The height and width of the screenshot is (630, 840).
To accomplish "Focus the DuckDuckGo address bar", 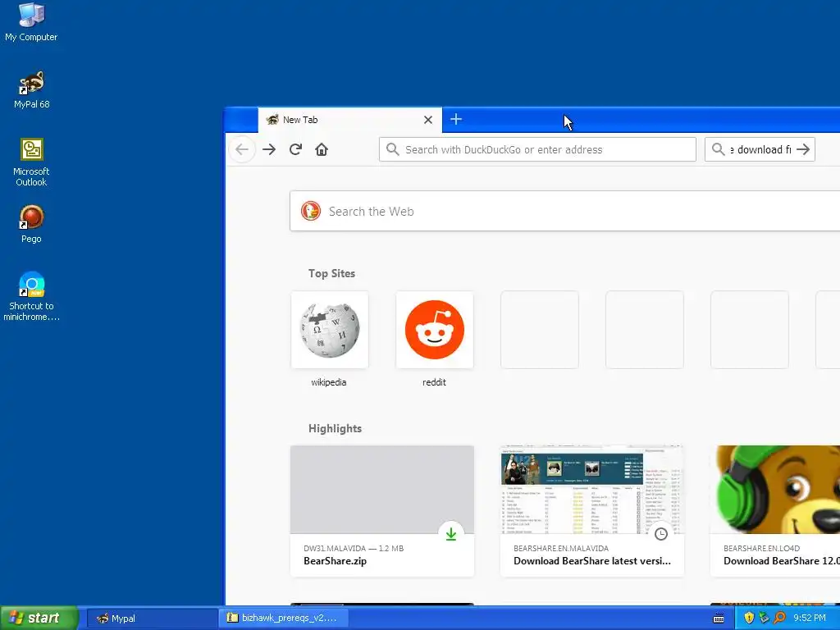I will [537, 149].
